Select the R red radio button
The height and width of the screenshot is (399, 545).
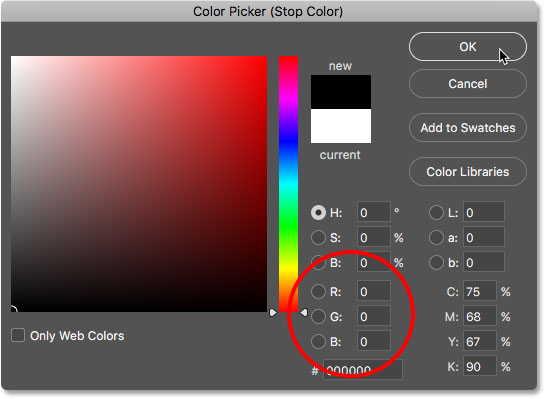(x=318, y=291)
